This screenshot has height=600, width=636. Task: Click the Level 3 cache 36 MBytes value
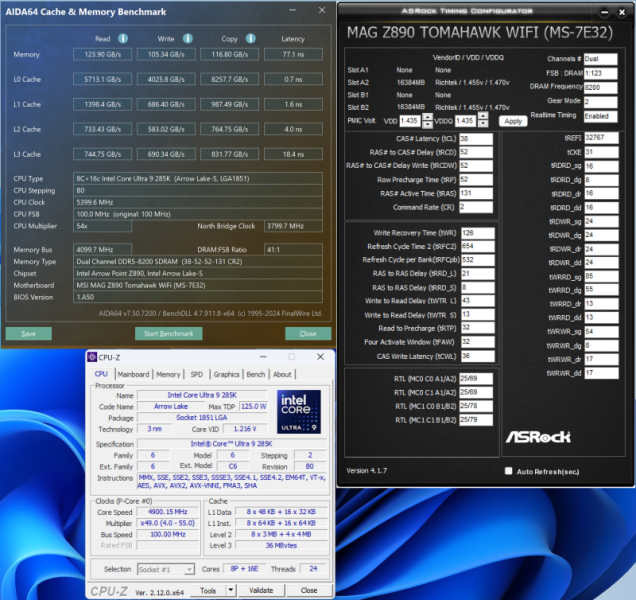(x=281, y=546)
